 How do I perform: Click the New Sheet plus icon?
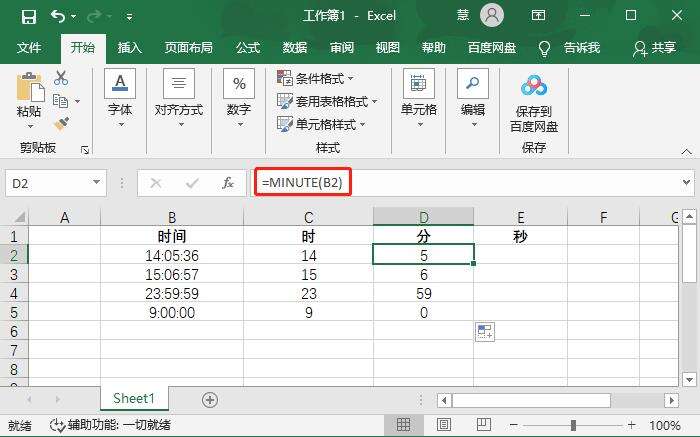(x=210, y=400)
